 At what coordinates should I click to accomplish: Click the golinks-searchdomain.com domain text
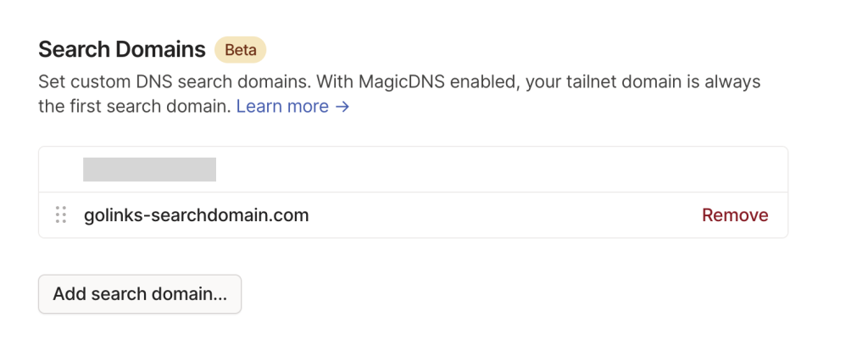tap(196, 214)
